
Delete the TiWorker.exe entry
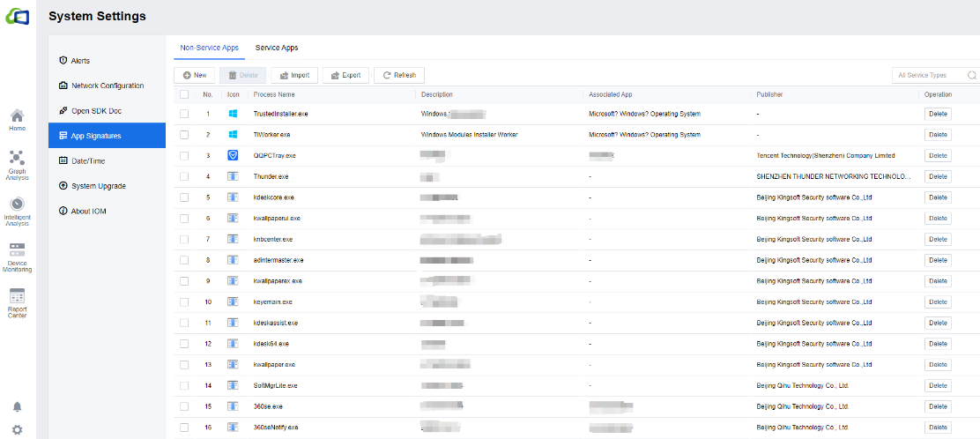tap(938, 135)
